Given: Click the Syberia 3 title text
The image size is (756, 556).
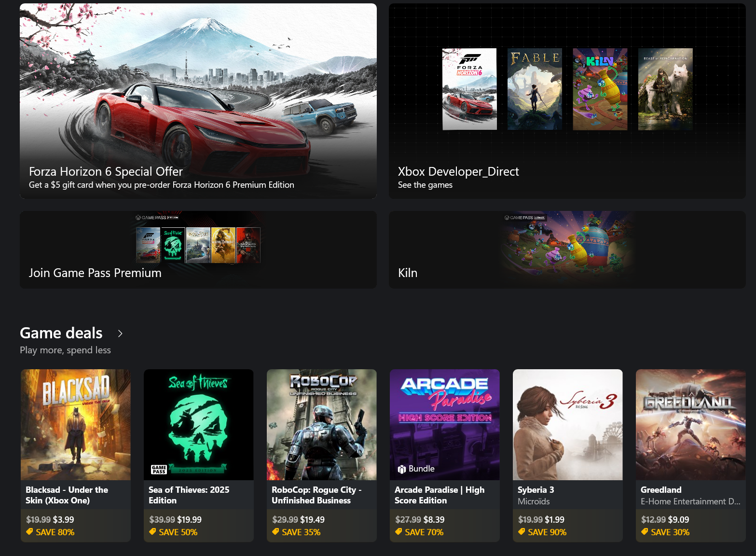Looking at the screenshot, I should click(536, 490).
